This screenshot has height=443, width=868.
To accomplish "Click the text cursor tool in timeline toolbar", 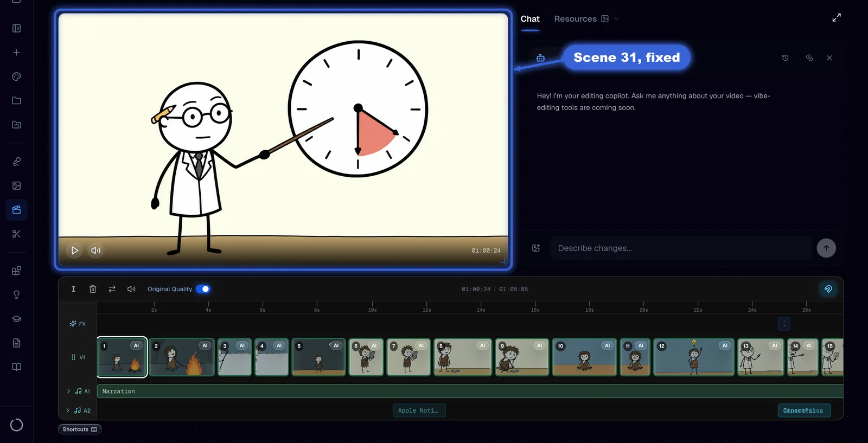I will point(73,289).
